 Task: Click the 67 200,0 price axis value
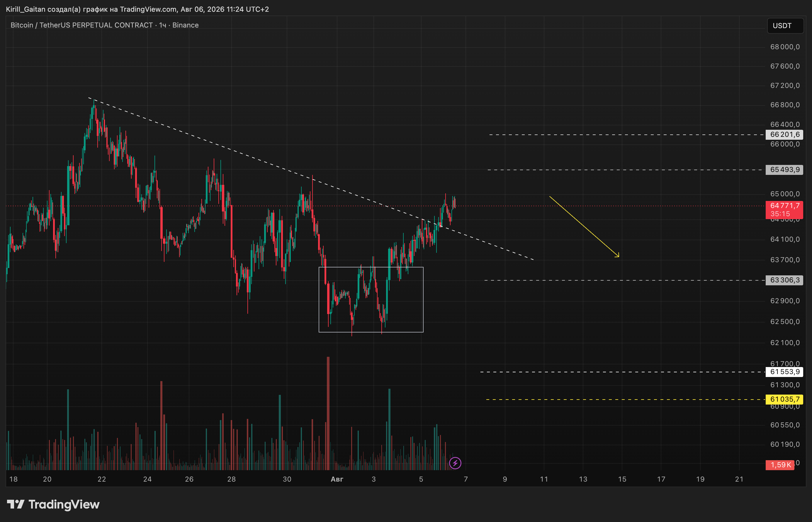click(785, 86)
